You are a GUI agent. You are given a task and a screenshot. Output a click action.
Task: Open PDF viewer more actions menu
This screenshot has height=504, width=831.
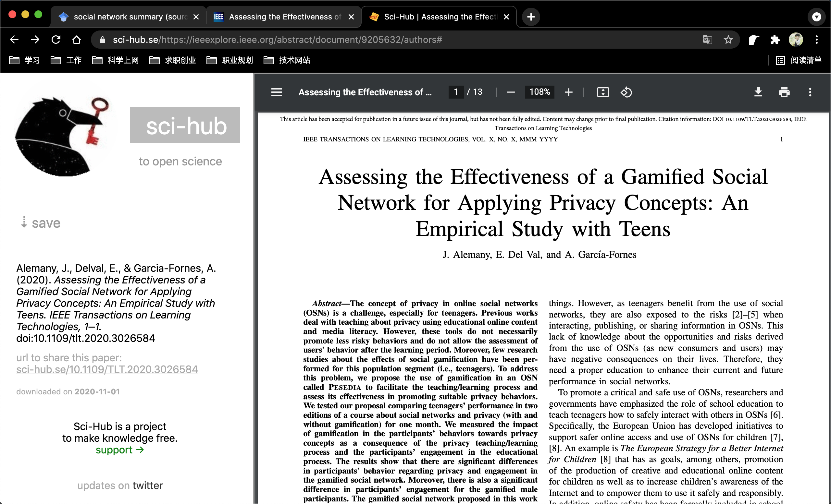(x=810, y=92)
